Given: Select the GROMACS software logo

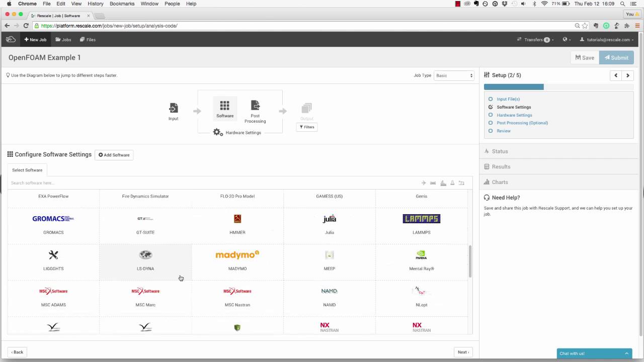Looking at the screenshot, I should 53,219.
